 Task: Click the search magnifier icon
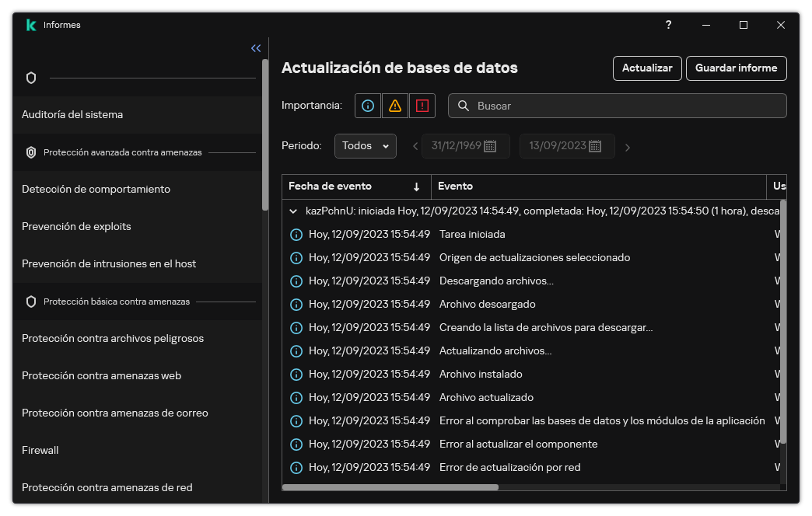[464, 106]
